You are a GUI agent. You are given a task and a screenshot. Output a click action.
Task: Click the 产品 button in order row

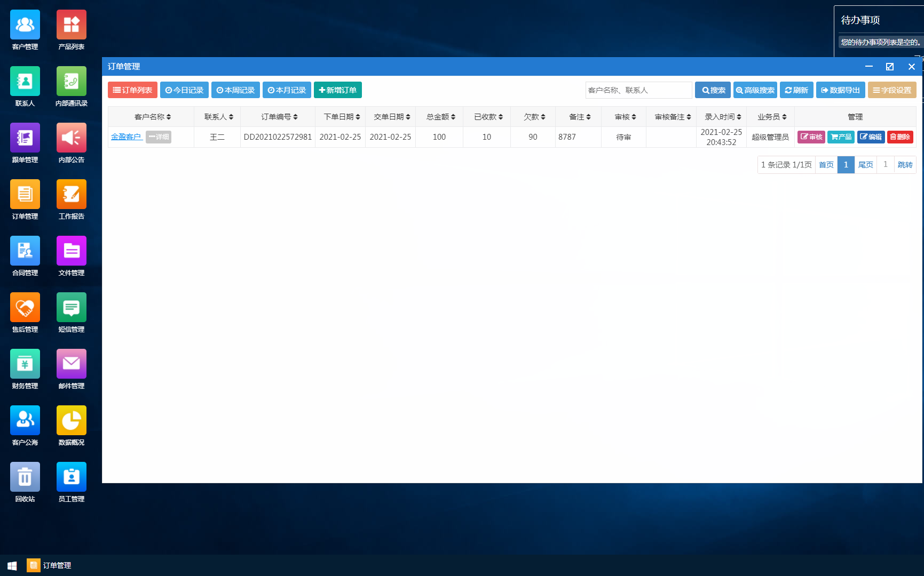841,137
